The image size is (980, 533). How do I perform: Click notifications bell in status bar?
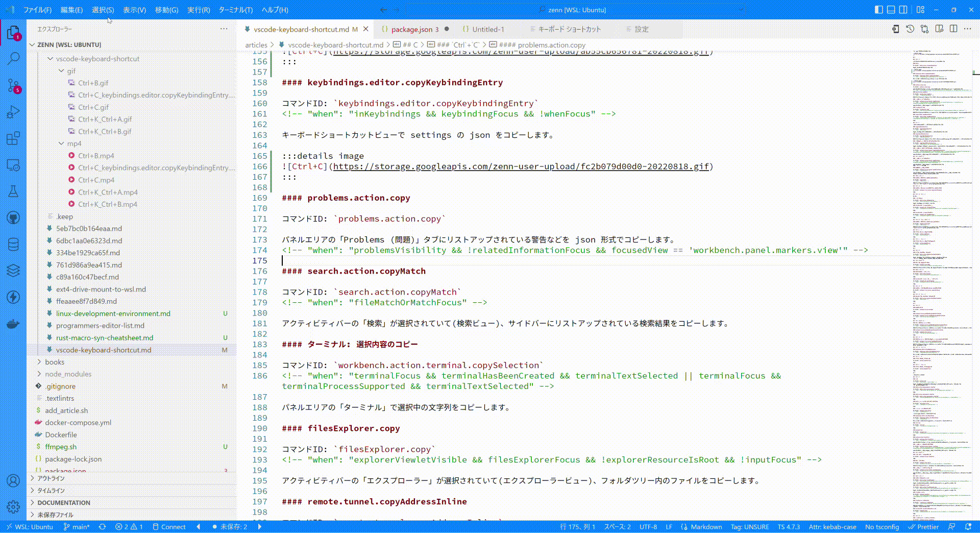pyautogui.click(x=968, y=527)
